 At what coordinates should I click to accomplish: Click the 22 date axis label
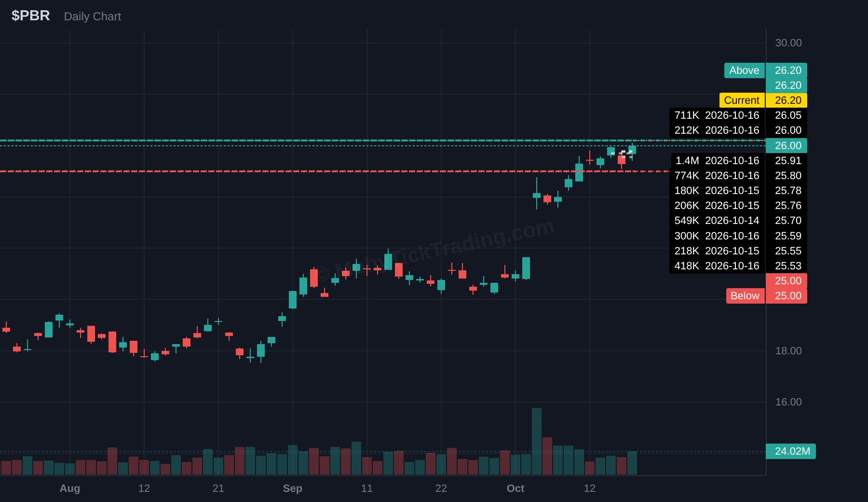pos(441,488)
